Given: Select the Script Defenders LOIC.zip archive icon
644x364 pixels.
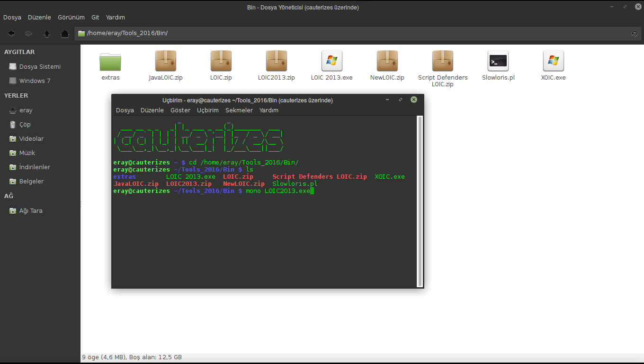Looking at the screenshot, I should [x=443, y=61].
